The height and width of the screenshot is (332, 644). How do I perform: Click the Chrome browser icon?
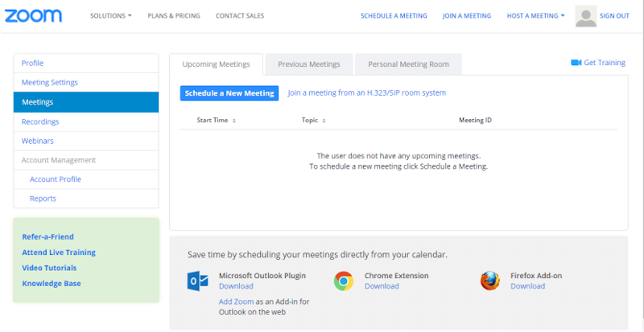click(344, 281)
